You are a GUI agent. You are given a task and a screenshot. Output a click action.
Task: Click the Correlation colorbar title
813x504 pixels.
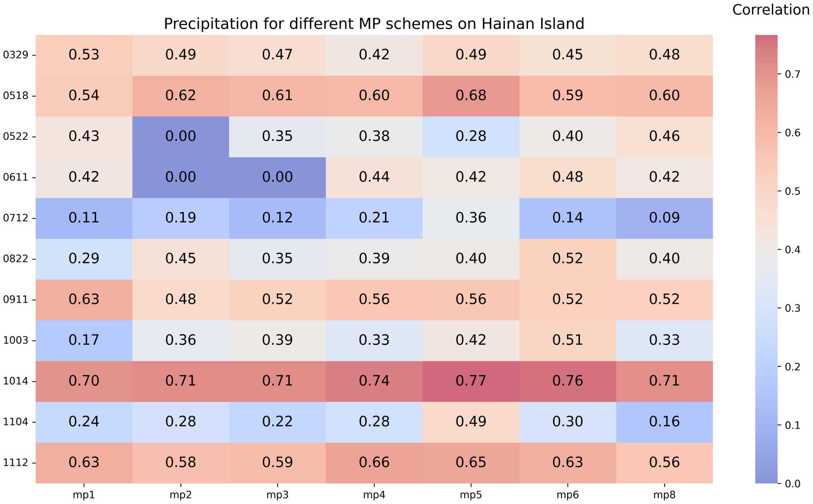[x=771, y=10]
